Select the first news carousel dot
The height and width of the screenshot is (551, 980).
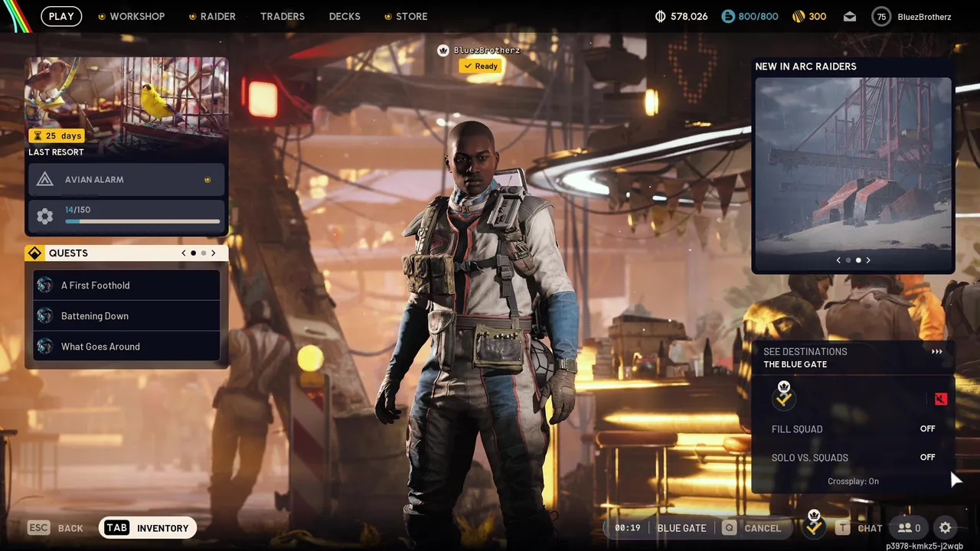848,260
